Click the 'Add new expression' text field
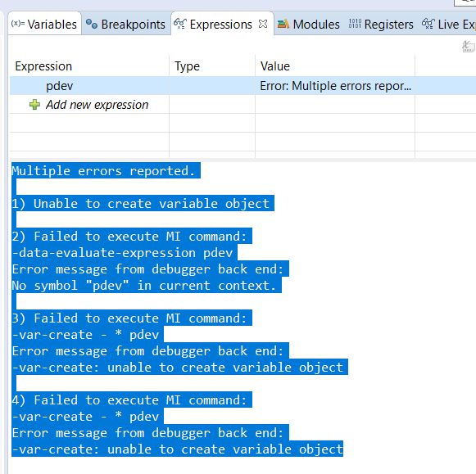 point(97,105)
